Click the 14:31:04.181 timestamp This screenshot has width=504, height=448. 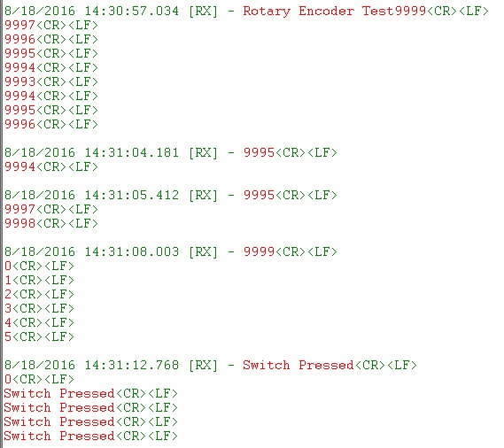(x=131, y=153)
